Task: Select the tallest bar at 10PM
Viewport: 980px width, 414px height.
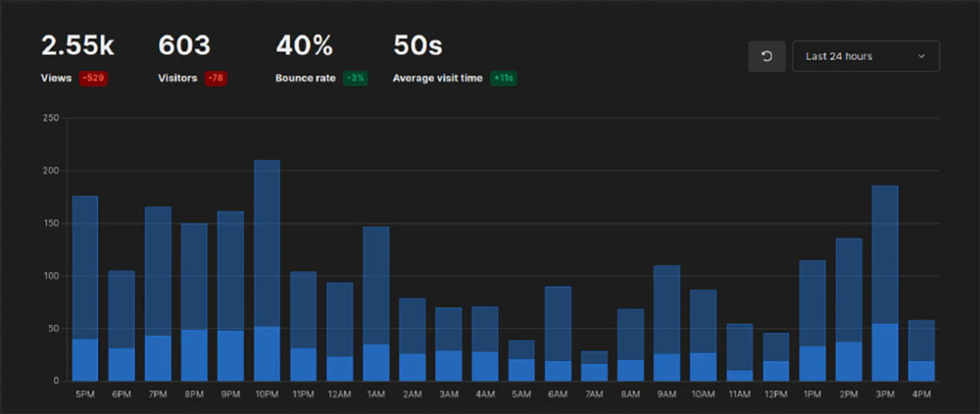Action: tap(266, 269)
